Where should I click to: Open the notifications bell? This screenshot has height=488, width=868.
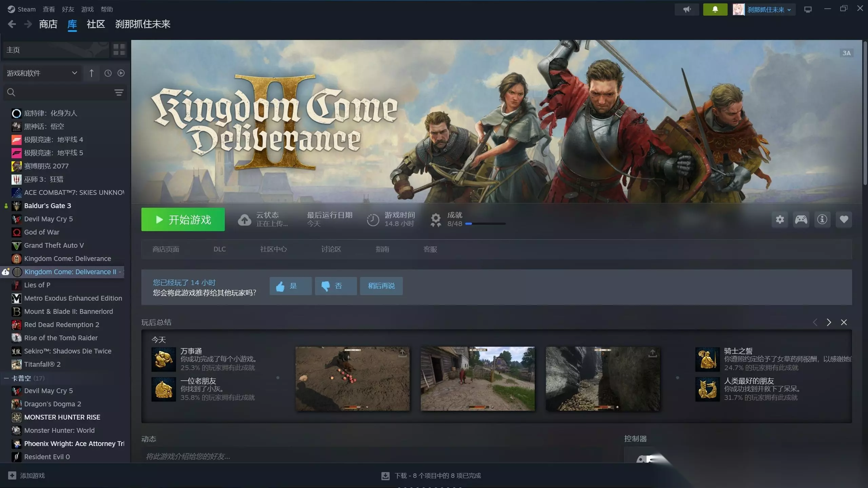click(x=715, y=9)
